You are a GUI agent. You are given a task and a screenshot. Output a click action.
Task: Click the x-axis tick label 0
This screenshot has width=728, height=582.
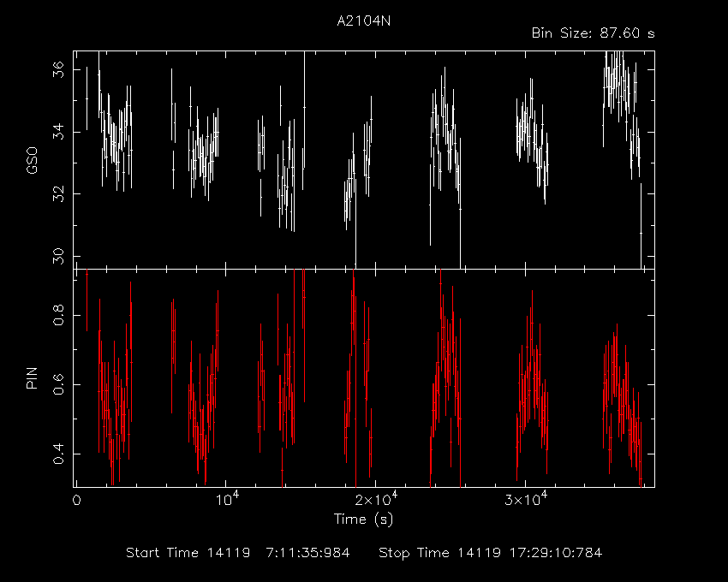[76, 501]
